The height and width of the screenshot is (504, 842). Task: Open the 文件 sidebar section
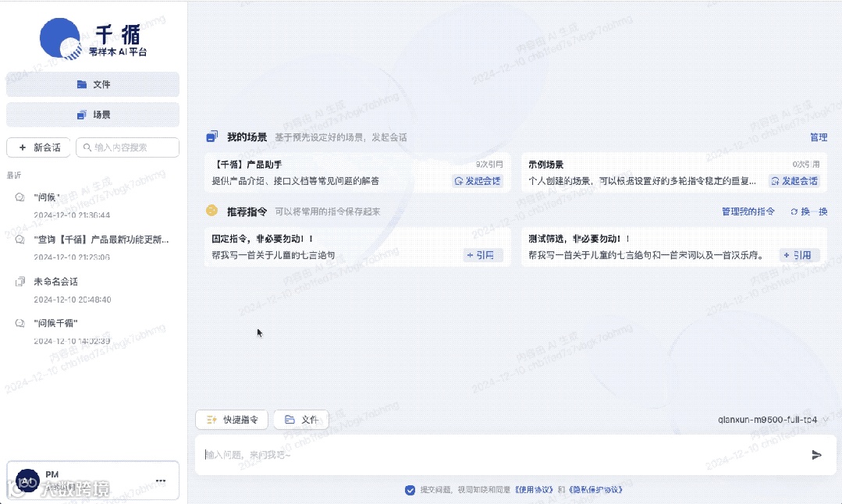coord(93,84)
